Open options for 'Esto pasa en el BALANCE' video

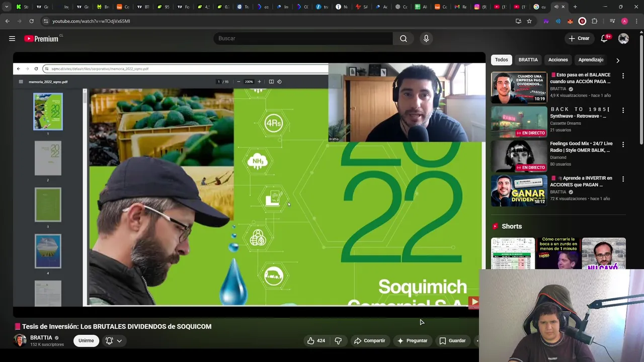[623, 76]
